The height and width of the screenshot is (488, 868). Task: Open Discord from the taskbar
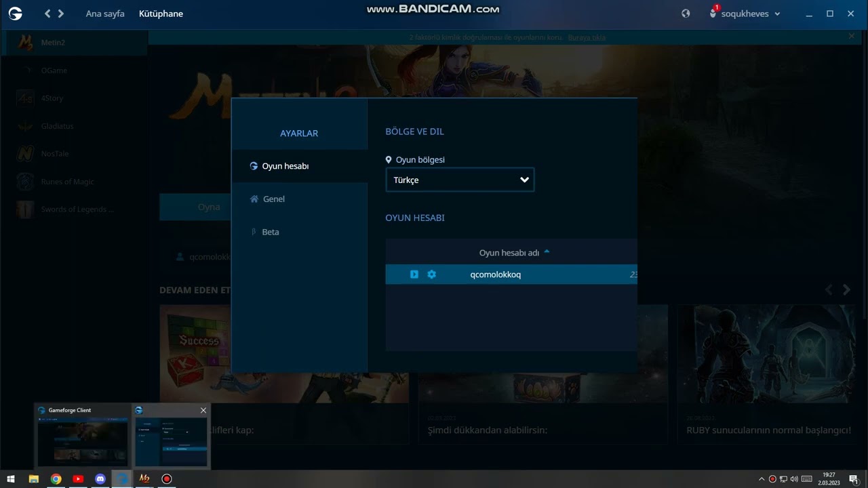pyautogui.click(x=100, y=479)
